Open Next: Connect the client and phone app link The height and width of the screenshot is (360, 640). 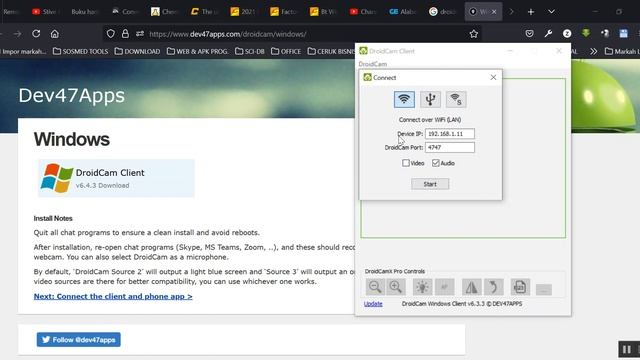(113, 296)
